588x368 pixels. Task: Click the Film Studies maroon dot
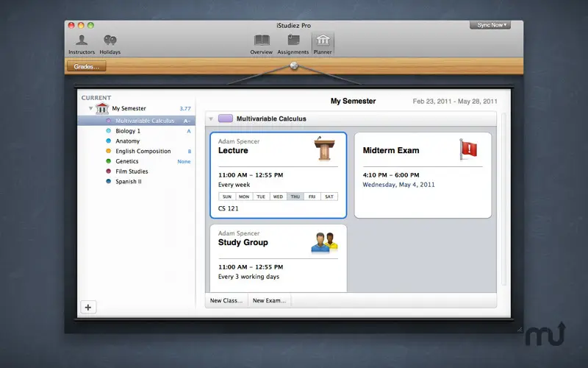[x=108, y=171]
